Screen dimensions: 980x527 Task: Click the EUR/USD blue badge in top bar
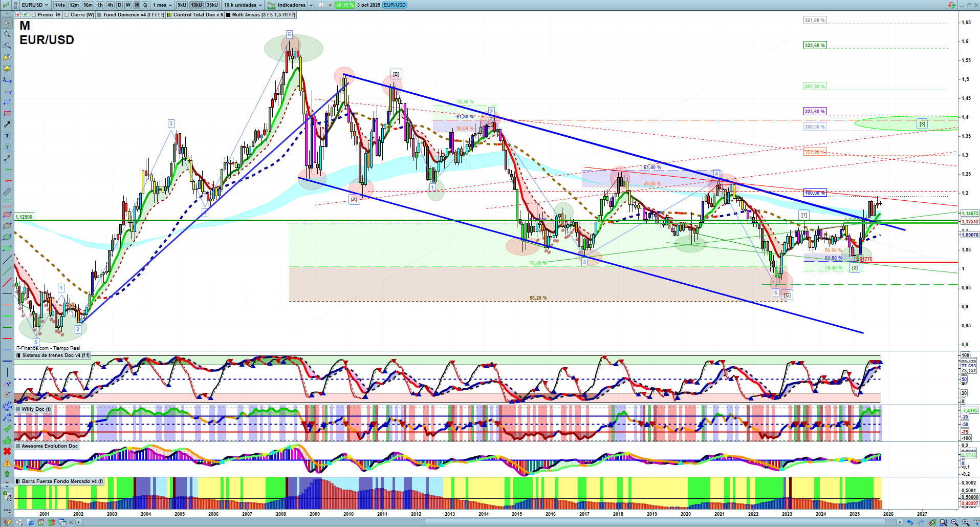click(x=395, y=5)
